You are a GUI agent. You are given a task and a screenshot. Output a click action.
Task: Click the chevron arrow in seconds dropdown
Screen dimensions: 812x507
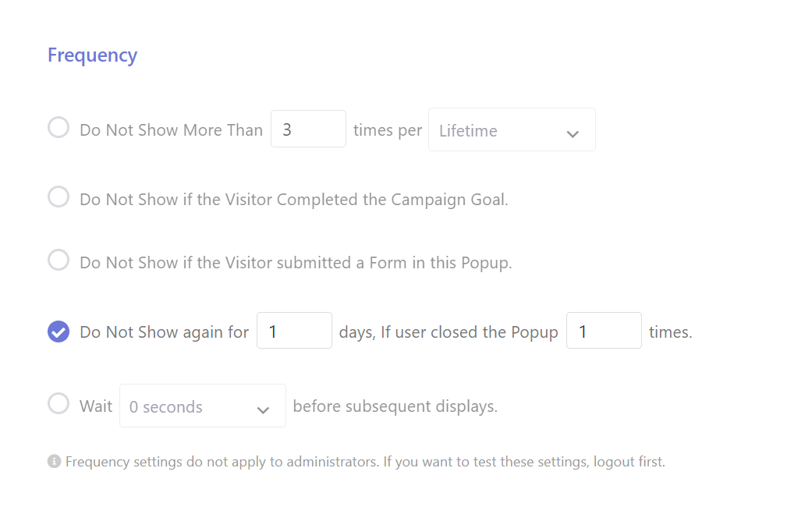point(263,411)
